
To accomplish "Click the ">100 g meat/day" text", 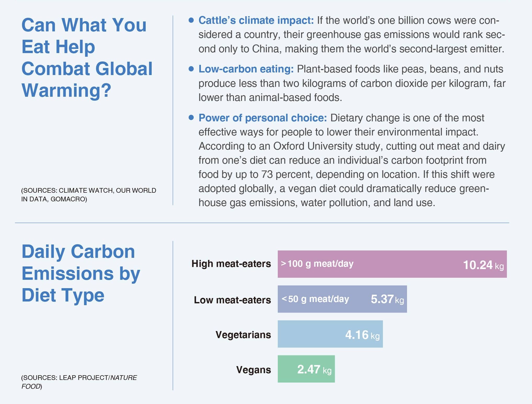I will pyautogui.click(x=317, y=264).
